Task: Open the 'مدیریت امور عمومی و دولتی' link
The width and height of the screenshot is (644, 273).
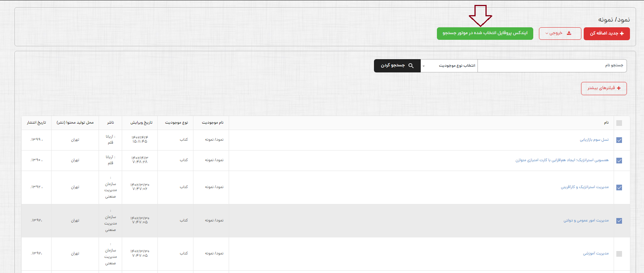Action: (x=586, y=221)
